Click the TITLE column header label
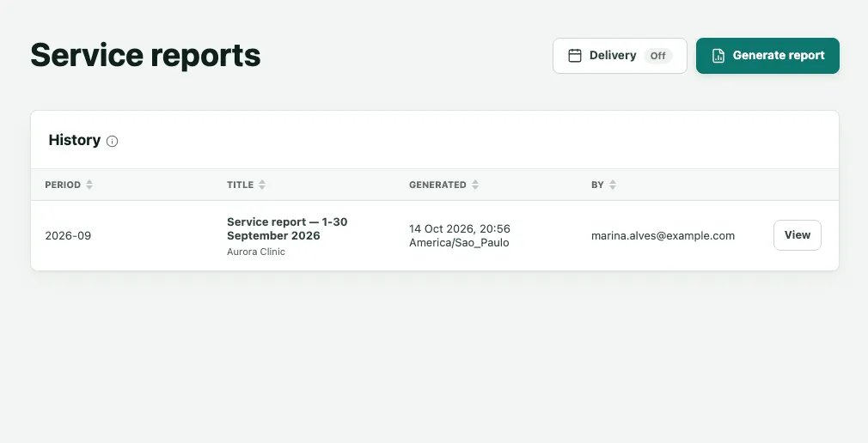The image size is (868, 443). point(241,185)
